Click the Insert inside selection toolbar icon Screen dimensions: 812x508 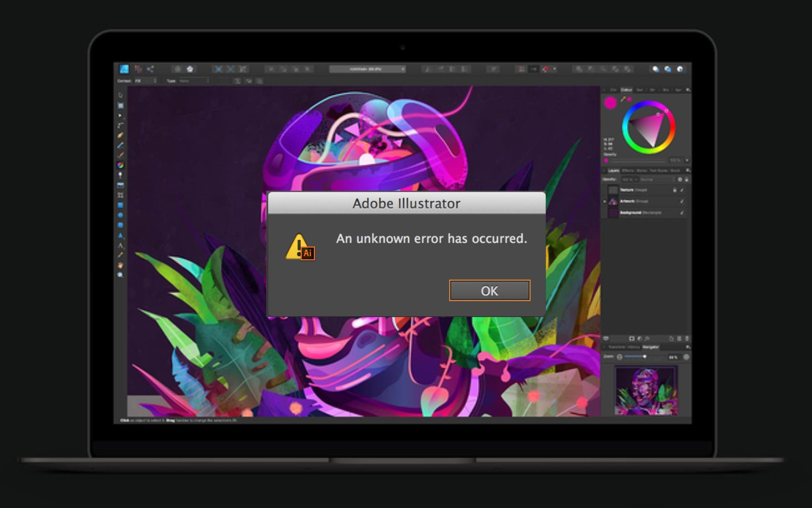pos(680,69)
